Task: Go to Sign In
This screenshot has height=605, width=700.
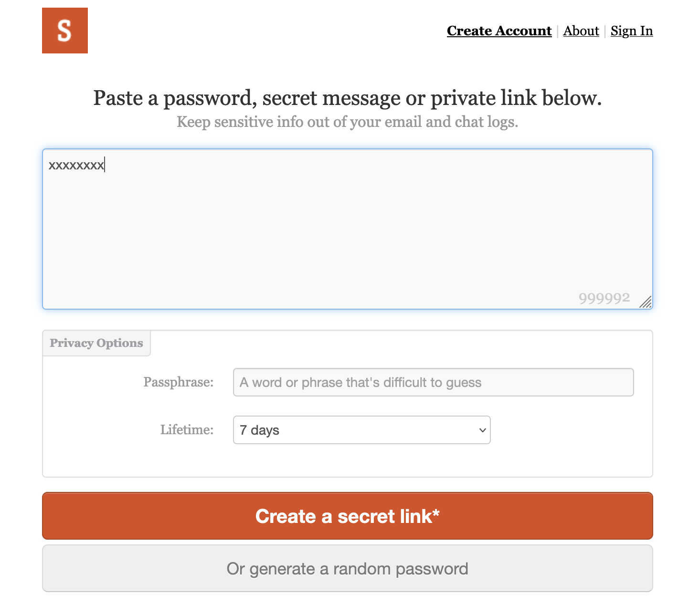Action: pos(632,31)
